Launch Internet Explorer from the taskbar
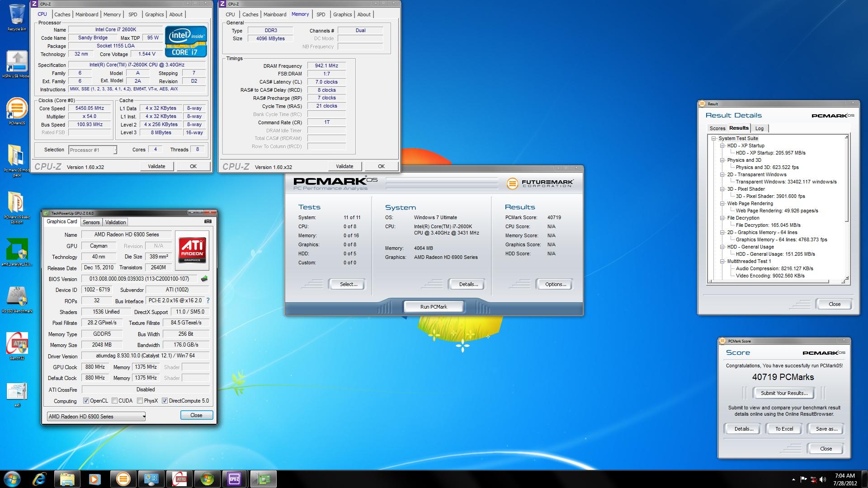The image size is (868, 488). 40,479
